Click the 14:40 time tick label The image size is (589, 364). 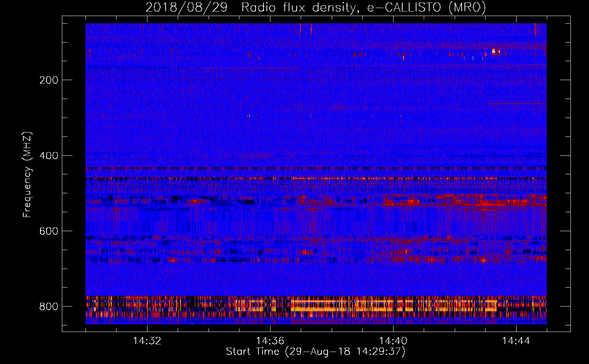(x=393, y=341)
